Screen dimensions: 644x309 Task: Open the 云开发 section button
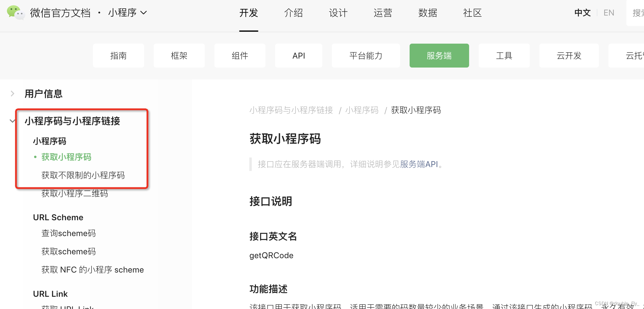click(x=569, y=56)
